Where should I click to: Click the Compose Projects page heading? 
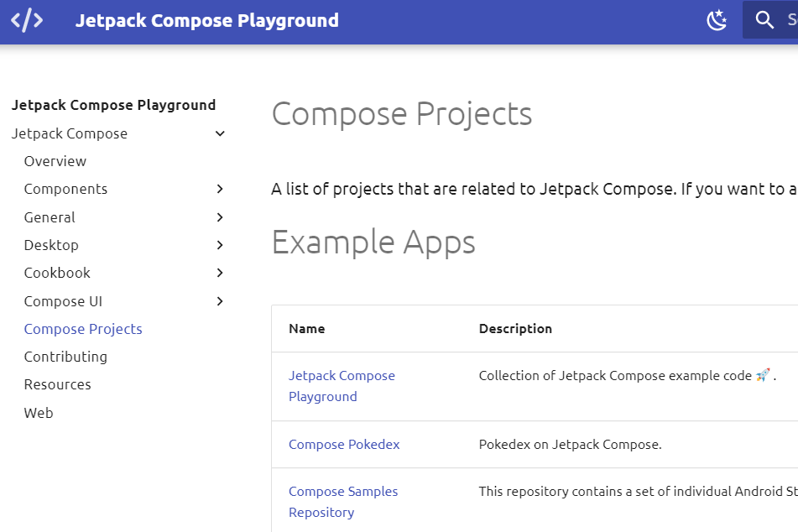click(402, 114)
